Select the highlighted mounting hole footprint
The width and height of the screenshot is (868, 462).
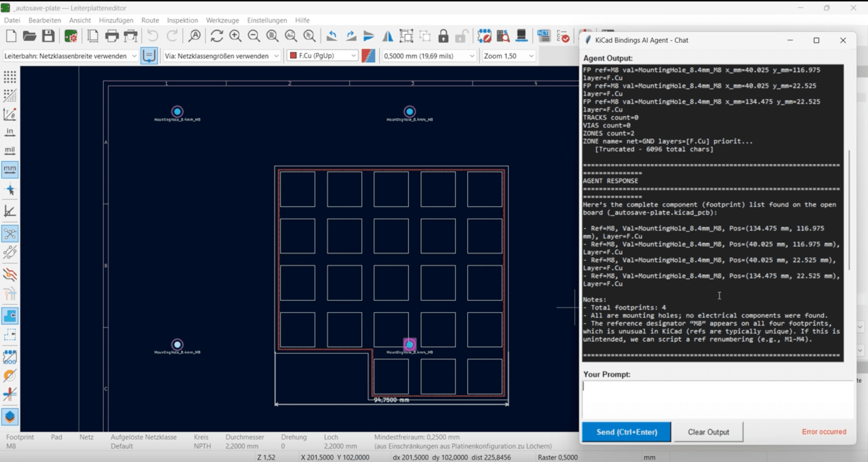coord(410,344)
